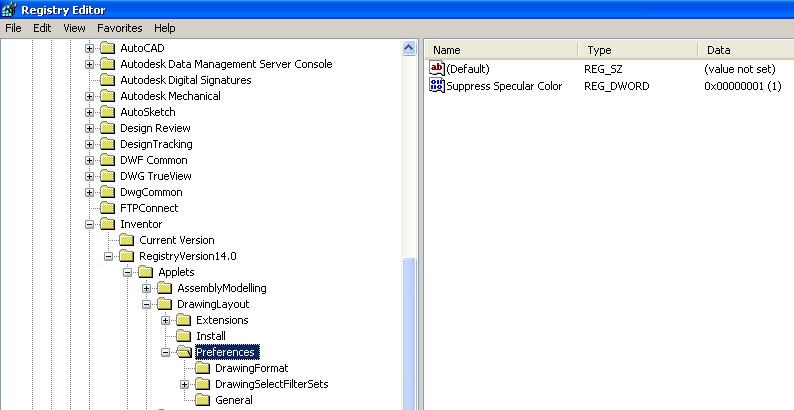Screen dimensions: 794x410
Task: Sort values by the Name column header
Action: click(501, 50)
